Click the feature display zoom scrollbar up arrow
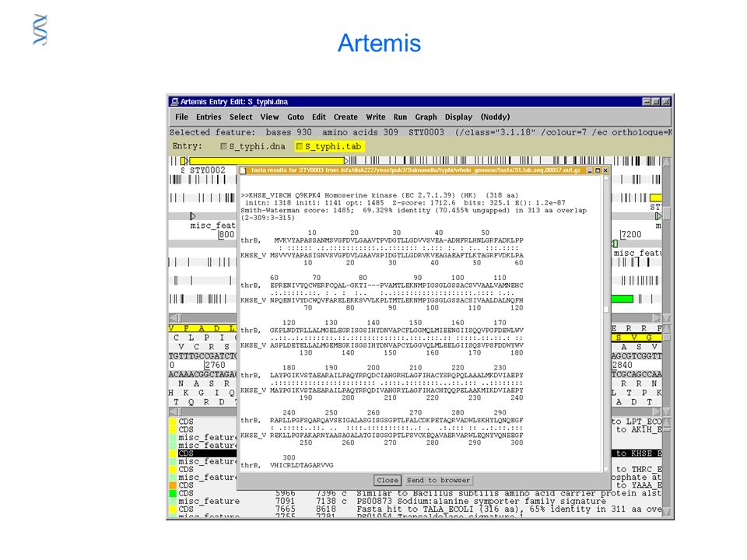747x560 pixels. (x=667, y=162)
